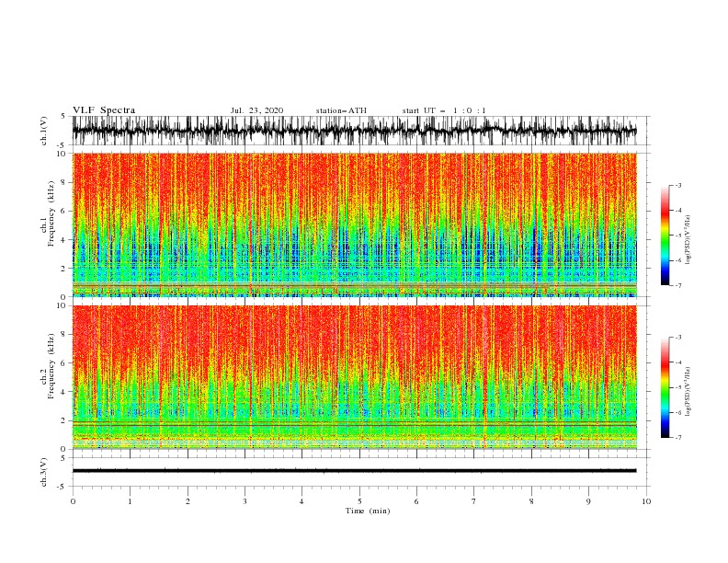
Task: Click the time axis tick label "7"
Action: [474, 501]
